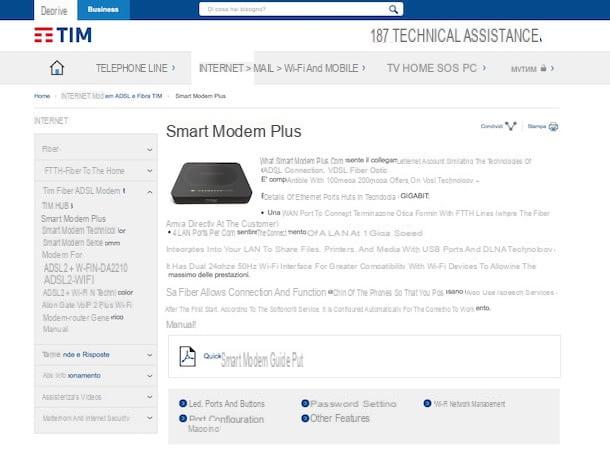Image resolution: width=610 pixels, height=462 pixels.
Task: Open the home icon in navigation bar
Action: [x=57, y=68]
